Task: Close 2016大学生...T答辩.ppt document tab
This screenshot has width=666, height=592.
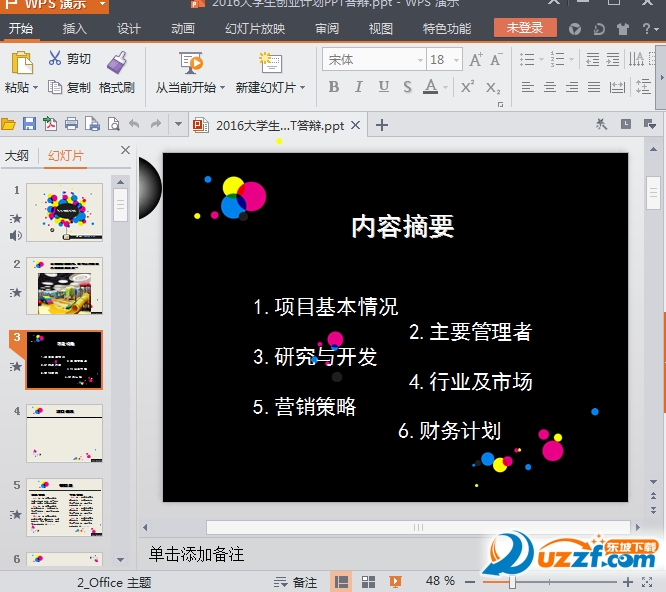Action: [x=356, y=125]
